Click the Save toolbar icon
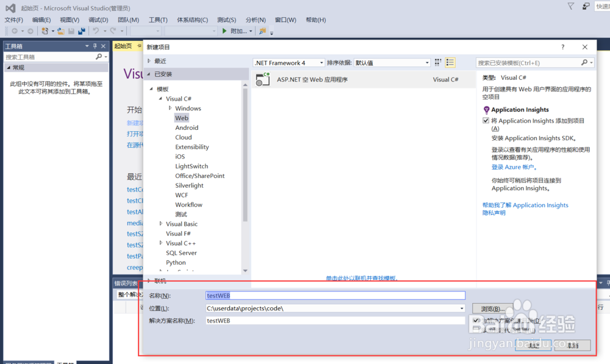Screen dimensions: 610x364 pyautogui.click(x=71, y=31)
